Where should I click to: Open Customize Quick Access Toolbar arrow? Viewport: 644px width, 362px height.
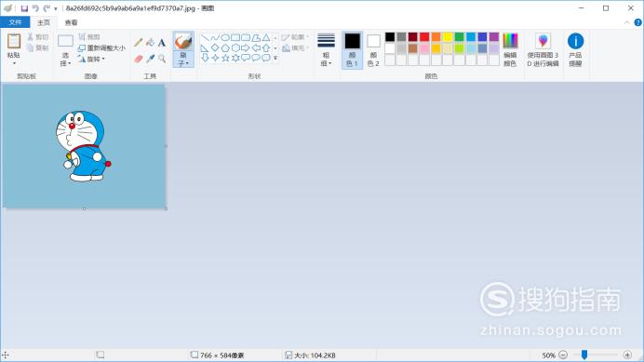56,8
